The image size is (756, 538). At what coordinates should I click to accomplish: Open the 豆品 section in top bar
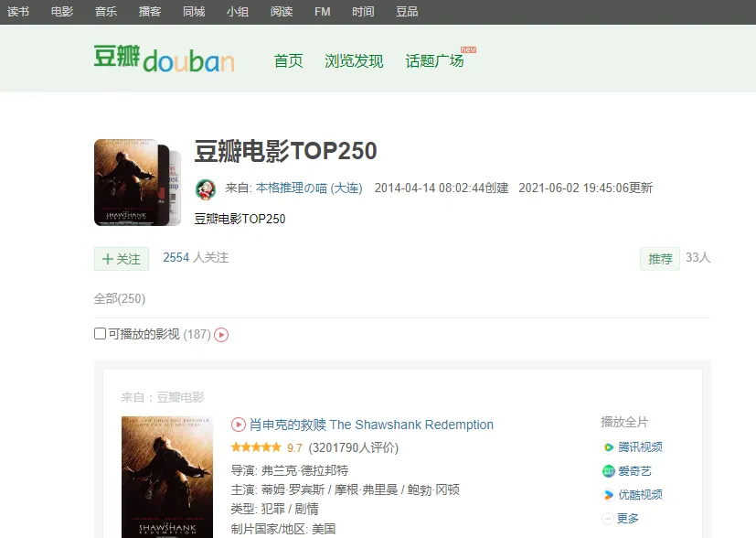pyautogui.click(x=407, y=12)
